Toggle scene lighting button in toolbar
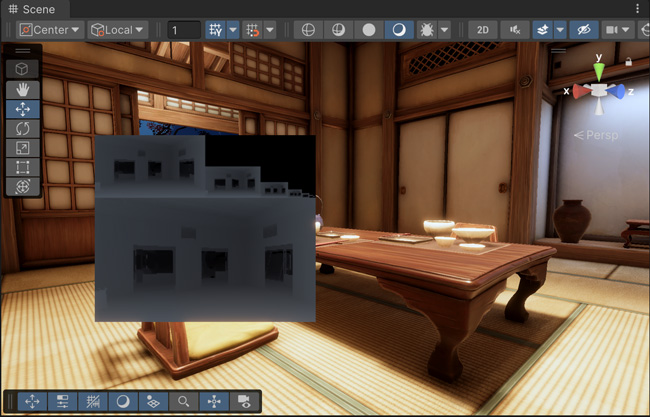Screen dimensions: 650x417 tap(400, 29)
